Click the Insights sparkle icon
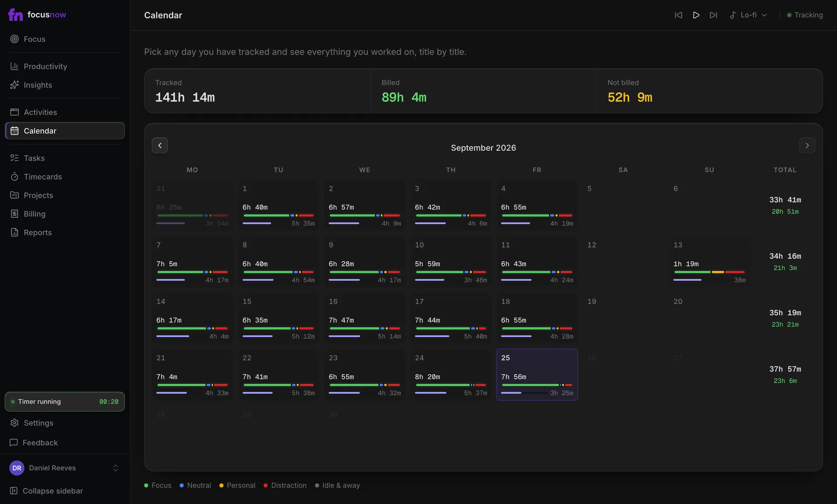837x504 pixels. coord(14,85)
